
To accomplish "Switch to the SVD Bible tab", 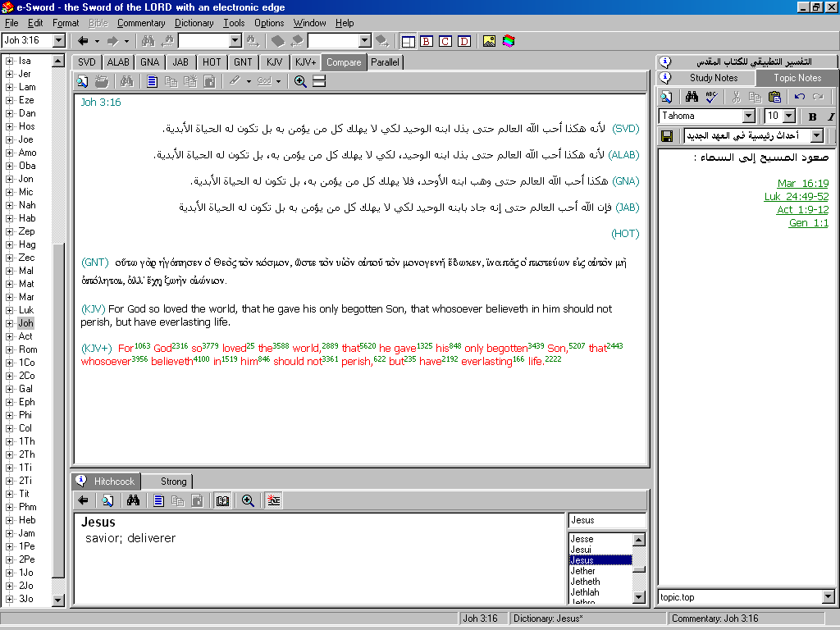I will [87, 62].
